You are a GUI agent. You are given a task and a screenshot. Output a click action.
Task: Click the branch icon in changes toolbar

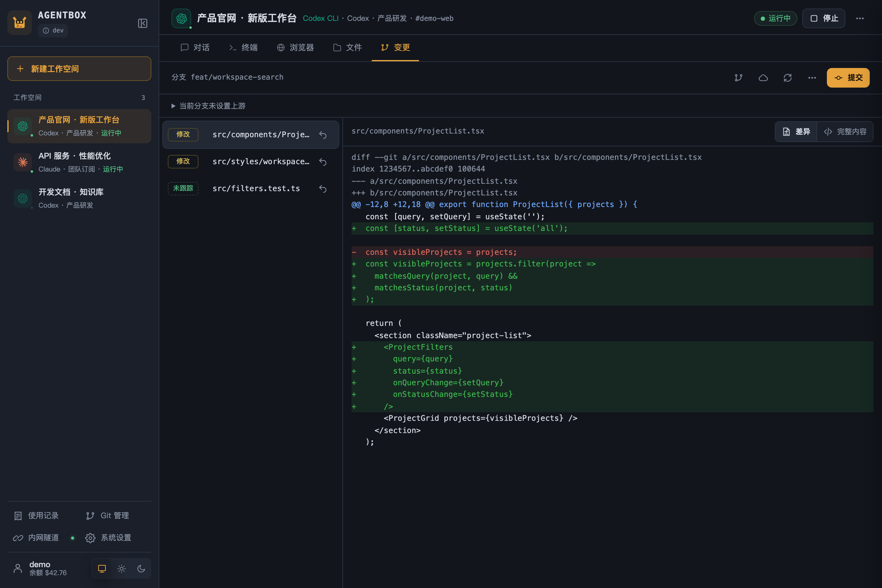738,77
